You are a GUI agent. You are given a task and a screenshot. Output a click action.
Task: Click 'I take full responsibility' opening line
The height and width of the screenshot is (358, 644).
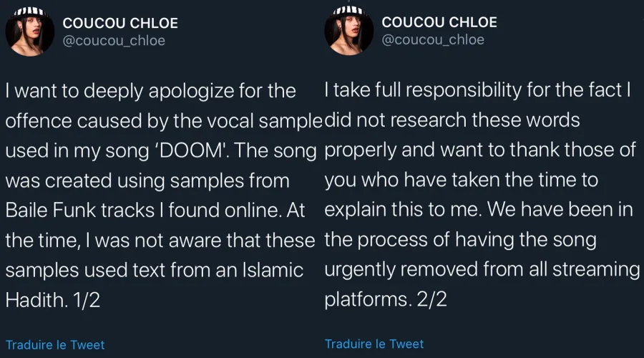pyautogui.click(x=415, y=92)
